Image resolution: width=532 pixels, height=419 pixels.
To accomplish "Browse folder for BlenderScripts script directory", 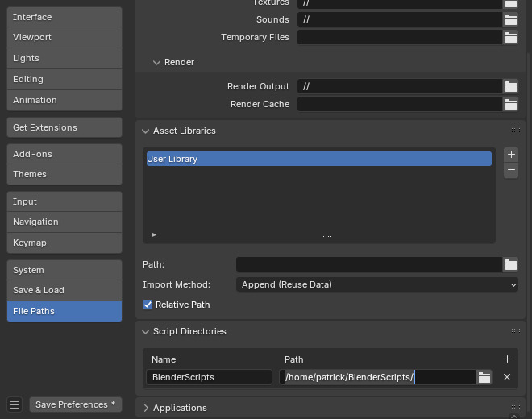I will (484, 377).
